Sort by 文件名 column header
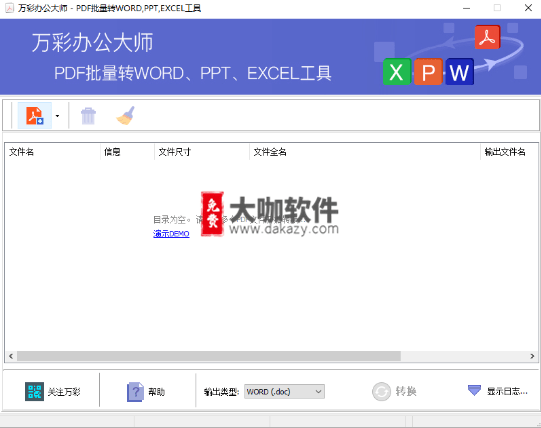Viewport: 541px width, 428px height. pos(21,152)
